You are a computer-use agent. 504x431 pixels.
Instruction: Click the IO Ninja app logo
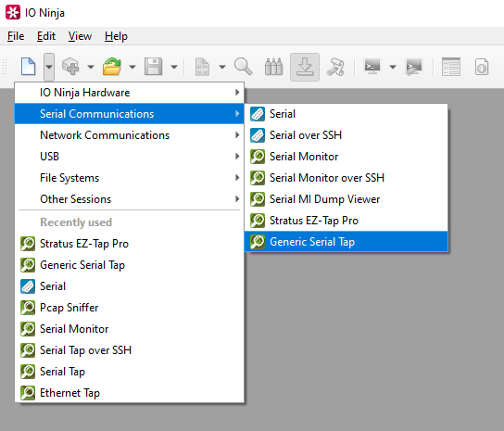coord(13,13)
